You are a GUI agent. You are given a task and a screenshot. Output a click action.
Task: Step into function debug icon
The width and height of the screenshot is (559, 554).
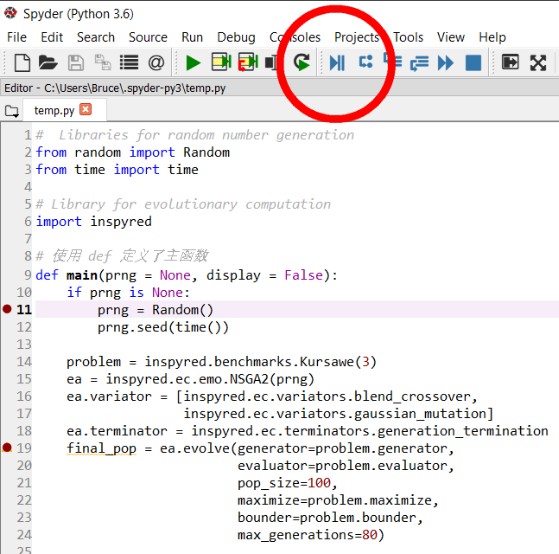(x=392, y=61)
